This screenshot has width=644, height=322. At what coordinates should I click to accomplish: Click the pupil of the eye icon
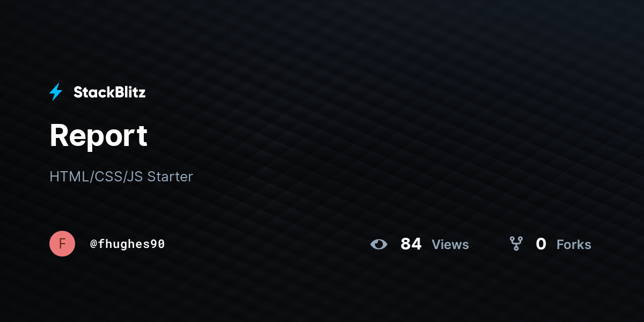click(379, 244)
